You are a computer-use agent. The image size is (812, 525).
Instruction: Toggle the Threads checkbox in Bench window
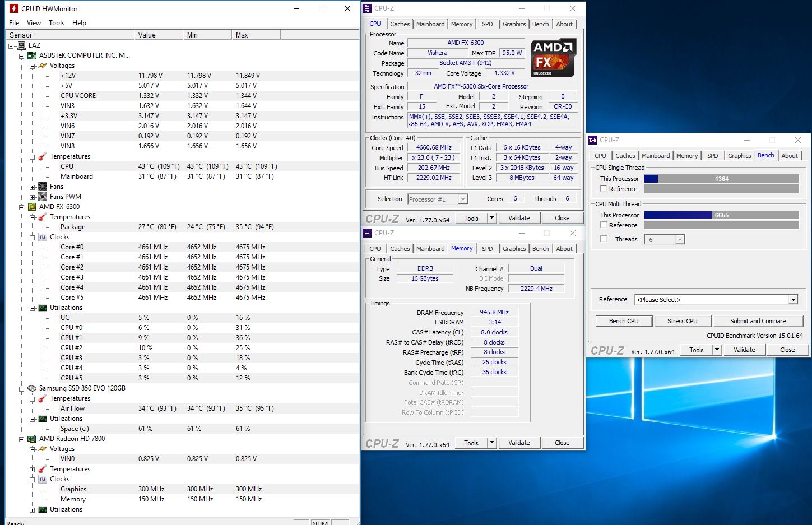[x=604, y=239]
